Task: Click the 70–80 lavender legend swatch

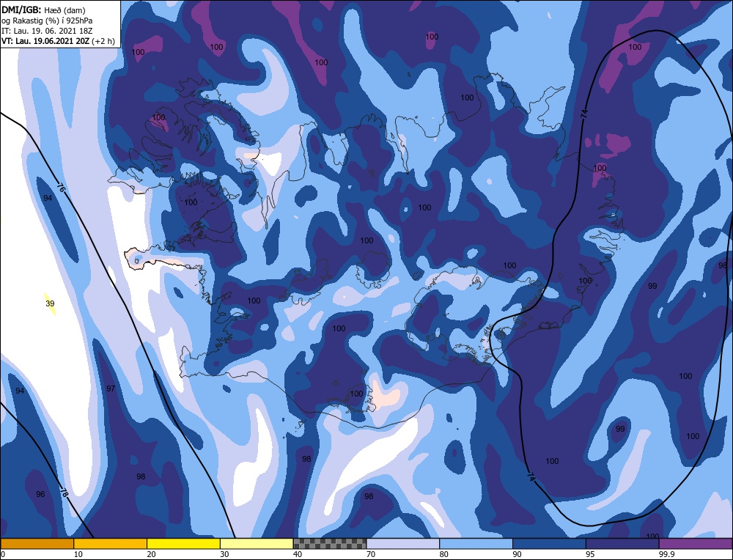Action: (x=403, y=544)
